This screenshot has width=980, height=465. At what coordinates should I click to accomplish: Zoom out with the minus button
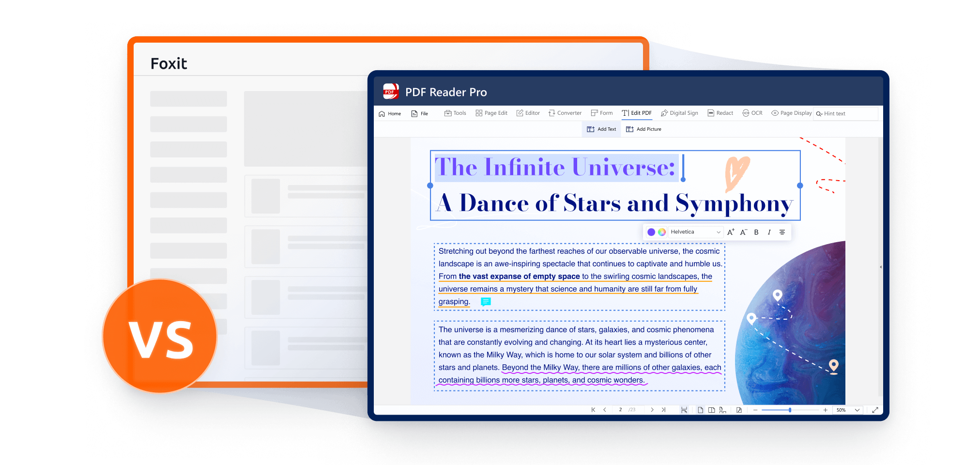[755, 410]
